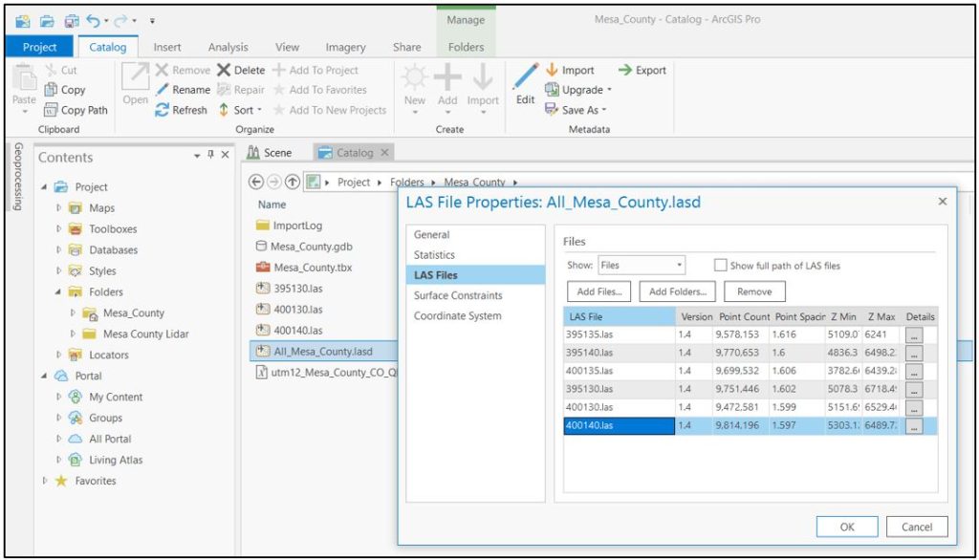Switch to the Insert ribbon tab
Screen dimensions: 979x560
pos(166,46)
